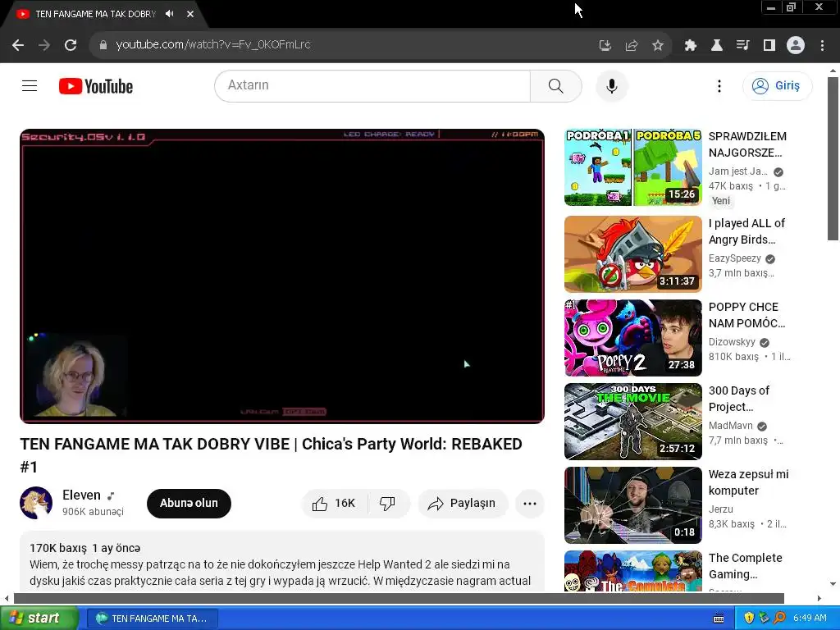840x630 pixels.
Task: Go back to the previous browser page
Action: pyautogui.click(x=18, y=45)
